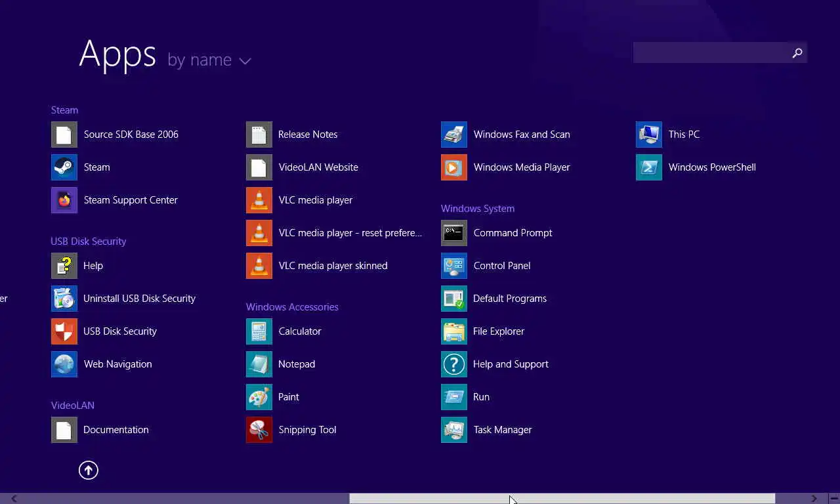Click the 'File Explorer' label
Image resolution: width=840 pixels, height=504 pixels.
(499, 331)
